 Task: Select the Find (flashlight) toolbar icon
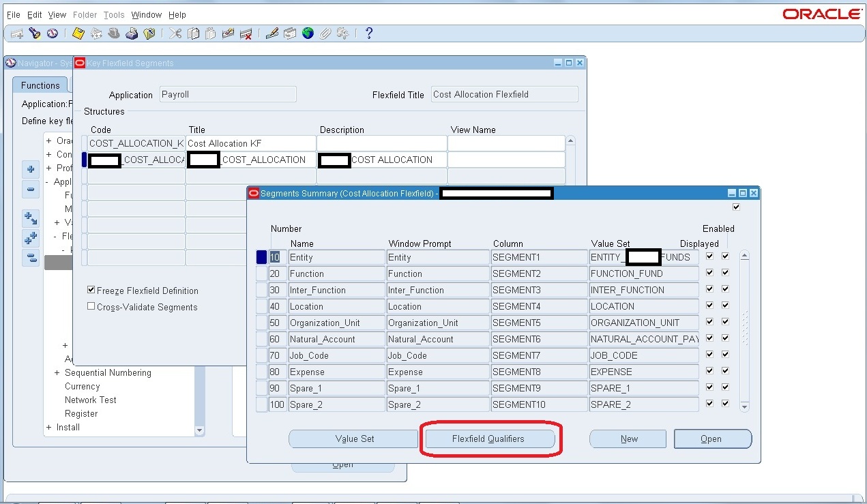[x=34, y=33]
